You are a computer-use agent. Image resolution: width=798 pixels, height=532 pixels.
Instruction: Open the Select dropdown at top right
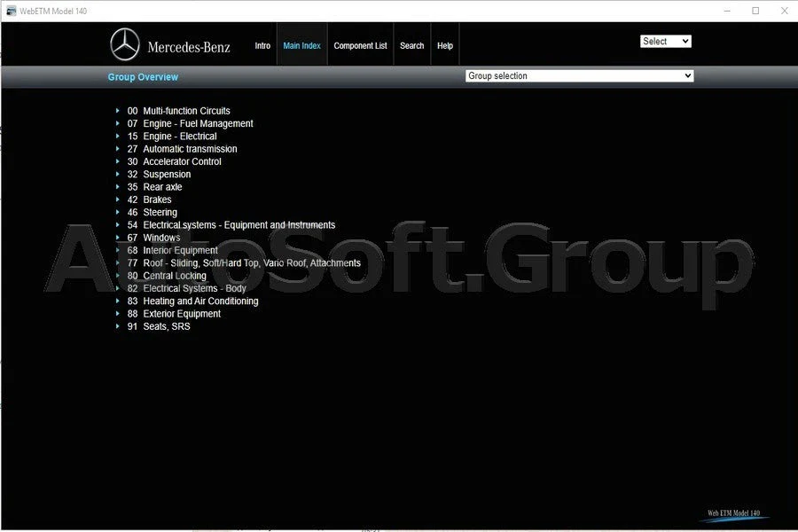[x=665, y=41]
